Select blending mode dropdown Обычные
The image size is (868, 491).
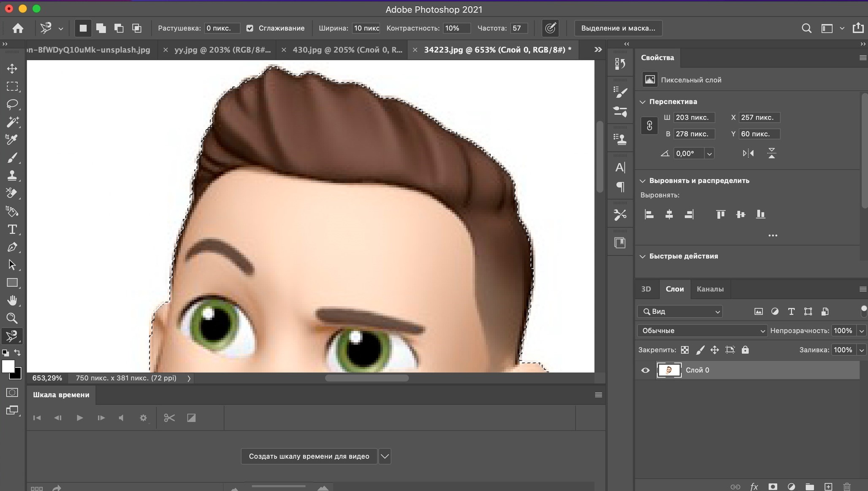(700, 330)
